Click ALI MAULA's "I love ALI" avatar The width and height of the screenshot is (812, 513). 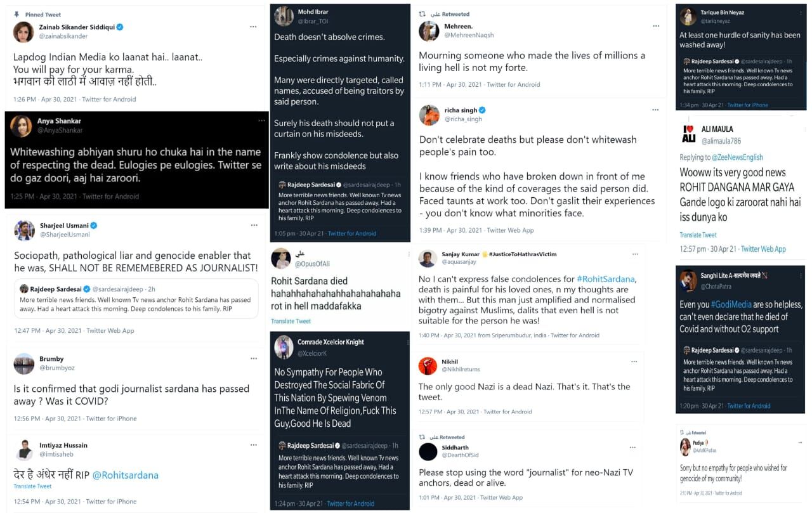pos(688,134)
